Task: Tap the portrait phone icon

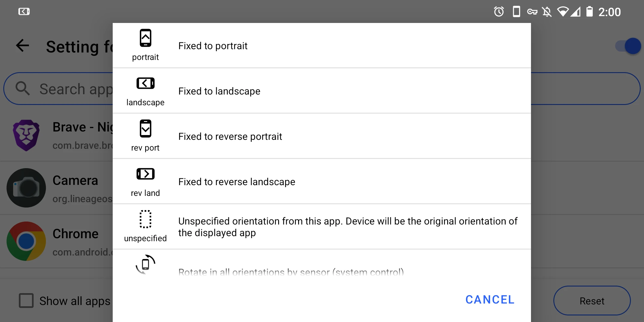Action: click(145, 38)
